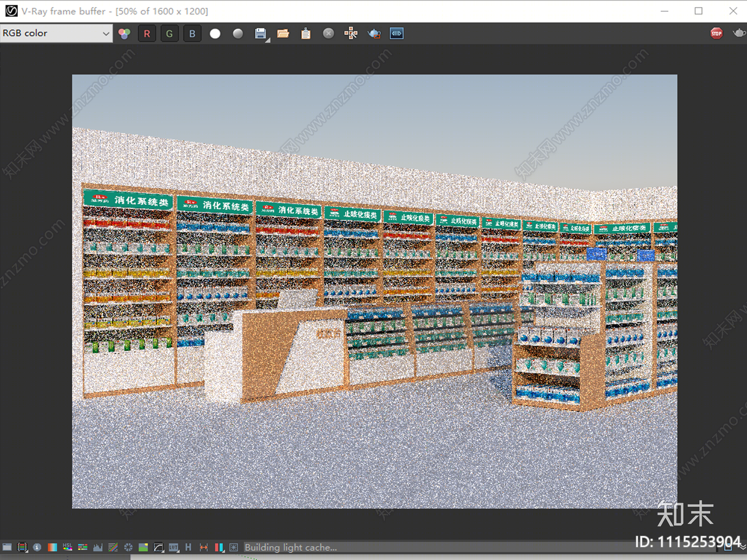Image resolution: width=747 pixels, height=560 pixels.
Task: Toggle levels histogram correction icon
Action: click(98, 547)
